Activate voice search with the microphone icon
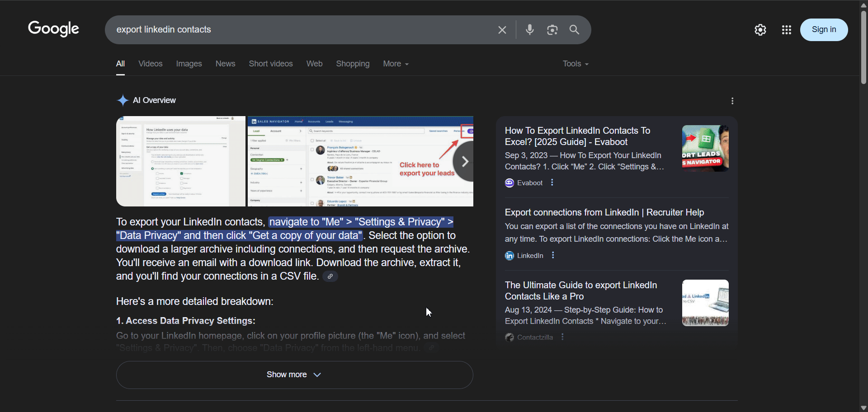This screenshot has height=412, width=868. click(x=529, y=30)
